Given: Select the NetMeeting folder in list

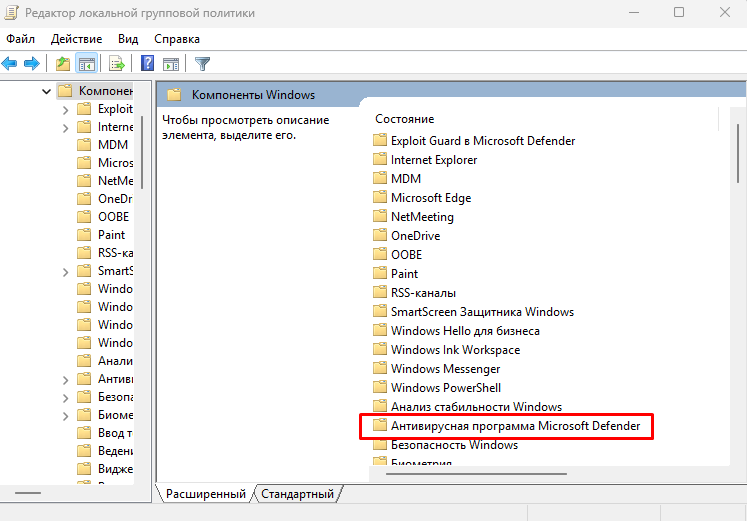Looking at the screenshot, I should click(x=414, y=217).
